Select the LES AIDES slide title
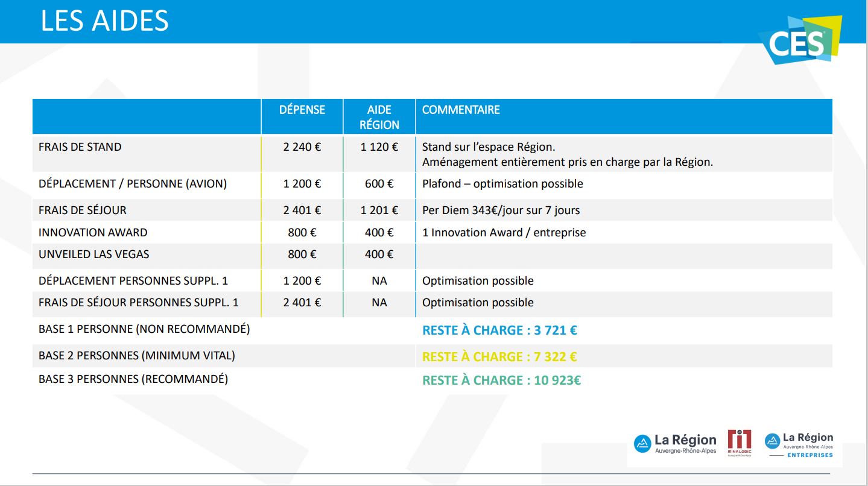 click(x=104, y=21)
